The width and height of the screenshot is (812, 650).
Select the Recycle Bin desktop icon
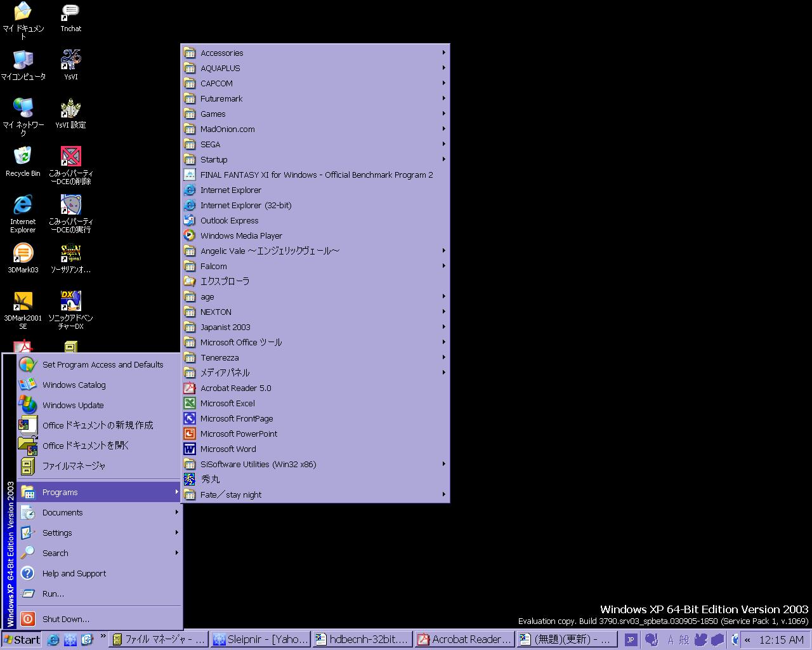pyautogui.click(x=23, y=162)
